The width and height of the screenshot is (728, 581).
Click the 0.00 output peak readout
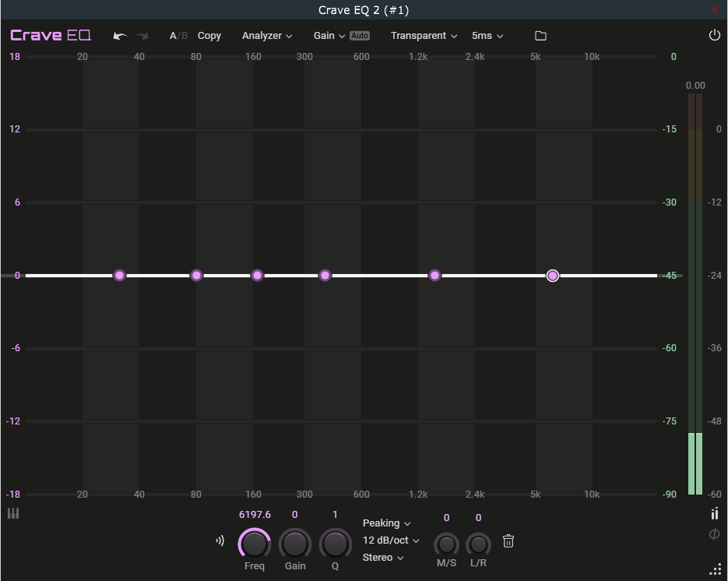[695, 86]
